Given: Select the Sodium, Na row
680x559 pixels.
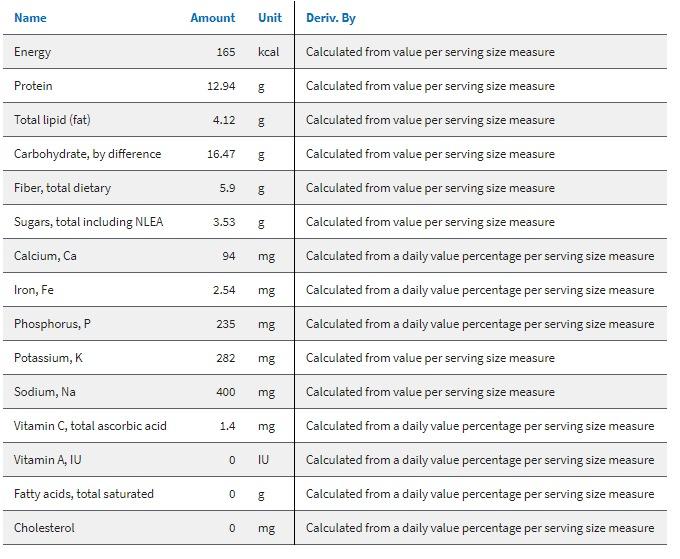Looking at the screenshot, I should click(x=45, y=392).
